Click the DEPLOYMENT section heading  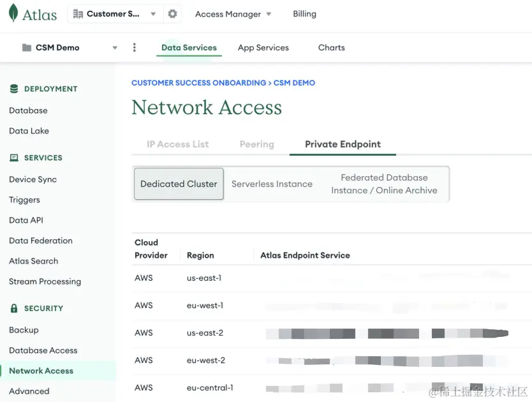tap(50, 89)
